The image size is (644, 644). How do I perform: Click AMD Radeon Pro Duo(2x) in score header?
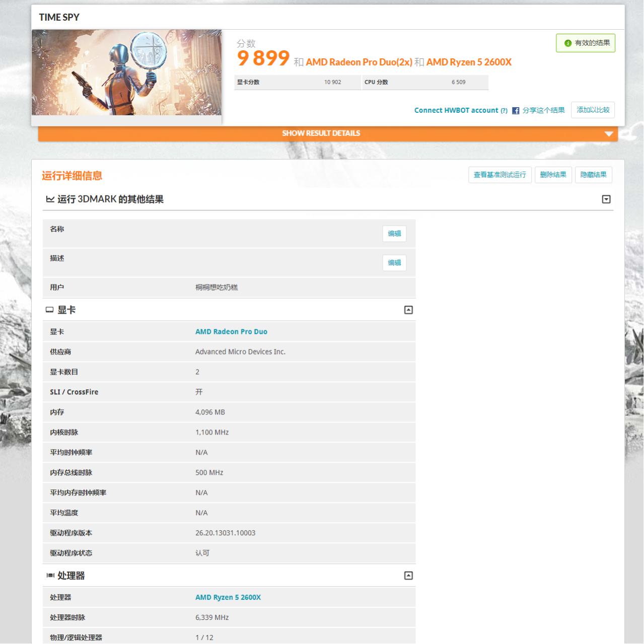pyautogui.click(x=359, y=62)
